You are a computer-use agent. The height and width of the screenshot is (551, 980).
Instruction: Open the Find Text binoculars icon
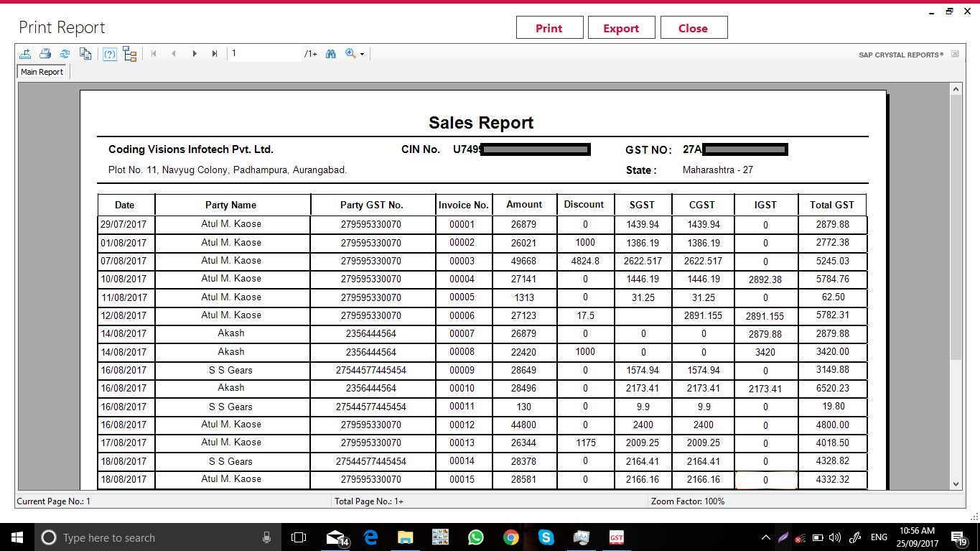pyautogui.click(x=330, y=53)
